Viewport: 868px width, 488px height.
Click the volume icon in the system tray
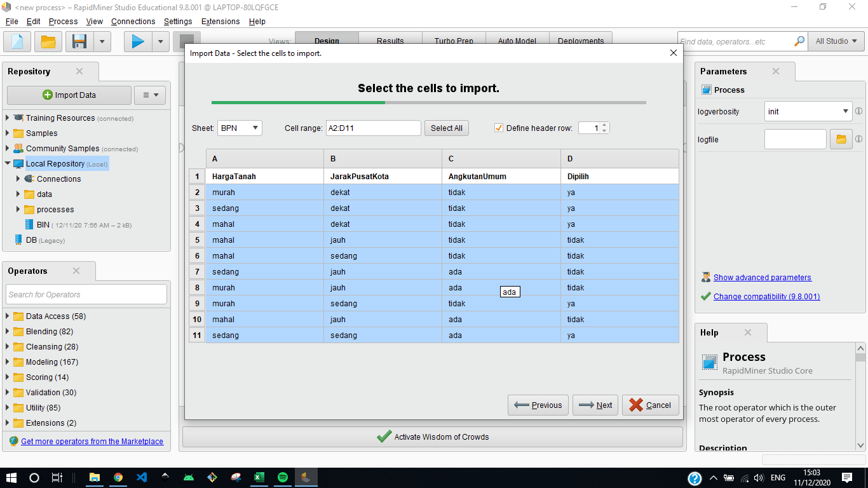(x=758, y=478)
